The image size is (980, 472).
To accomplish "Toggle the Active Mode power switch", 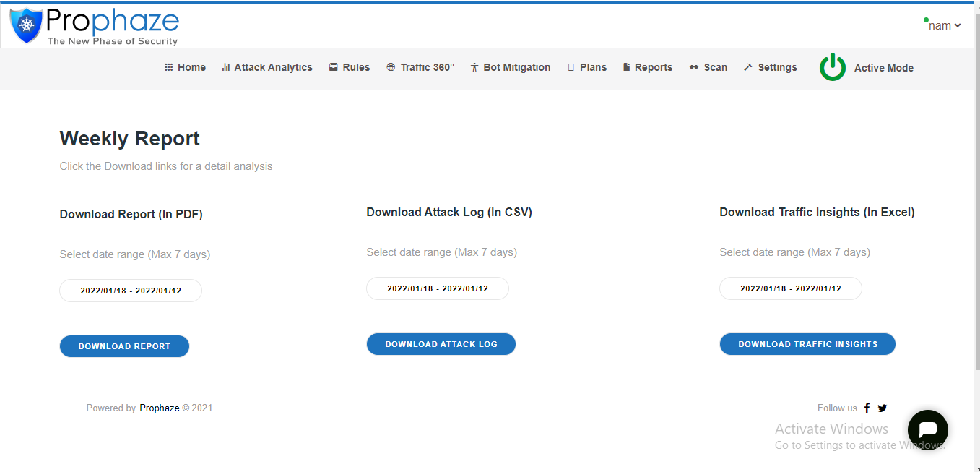I will click(832, 67).
